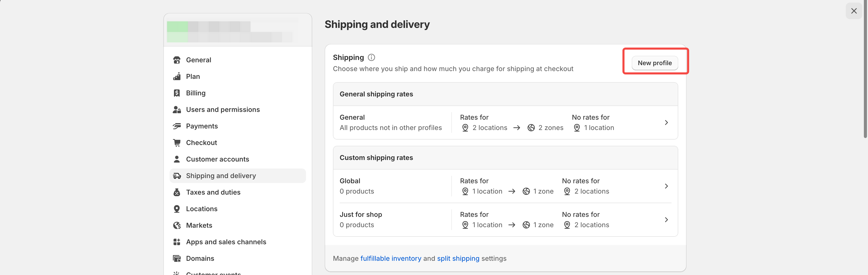
Task: Click the Markets globe icon
Action: (x=177, y=225)
